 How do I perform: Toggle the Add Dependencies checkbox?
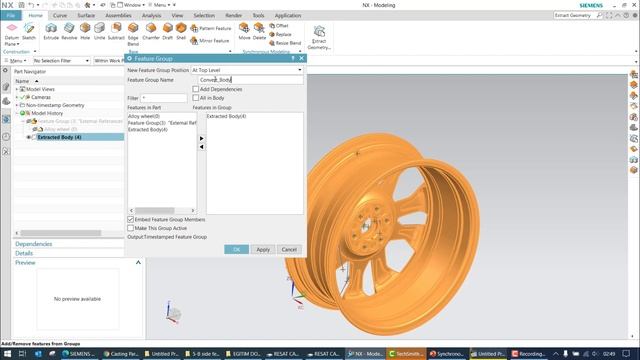[x=196, y=89]
